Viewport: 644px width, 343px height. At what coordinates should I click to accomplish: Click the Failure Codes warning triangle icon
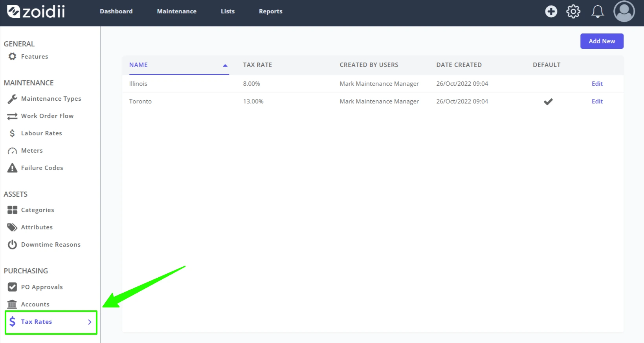coord(12,168)
